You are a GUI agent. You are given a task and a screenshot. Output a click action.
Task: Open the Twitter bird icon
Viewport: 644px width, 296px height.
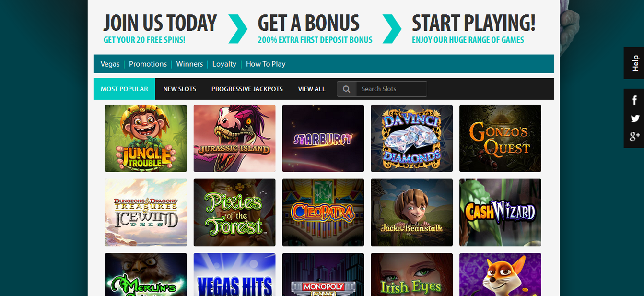tap(635, 118)
